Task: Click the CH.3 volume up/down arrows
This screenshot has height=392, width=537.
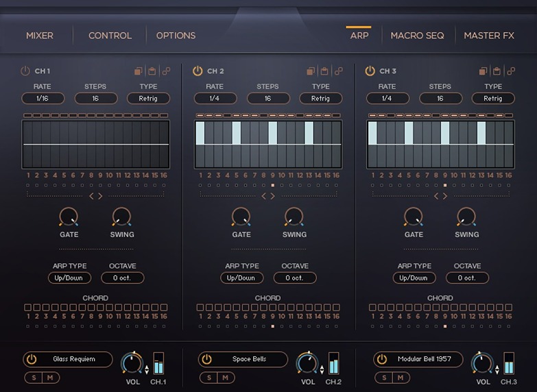Action: [x=497, y=370]
